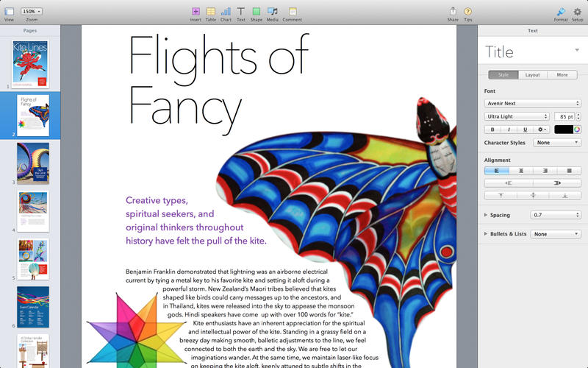The width and height of the screenshot is (588, 368).
Task: Switch to the Layout tab
Action: pyautogui.click(x=532, y=75)
